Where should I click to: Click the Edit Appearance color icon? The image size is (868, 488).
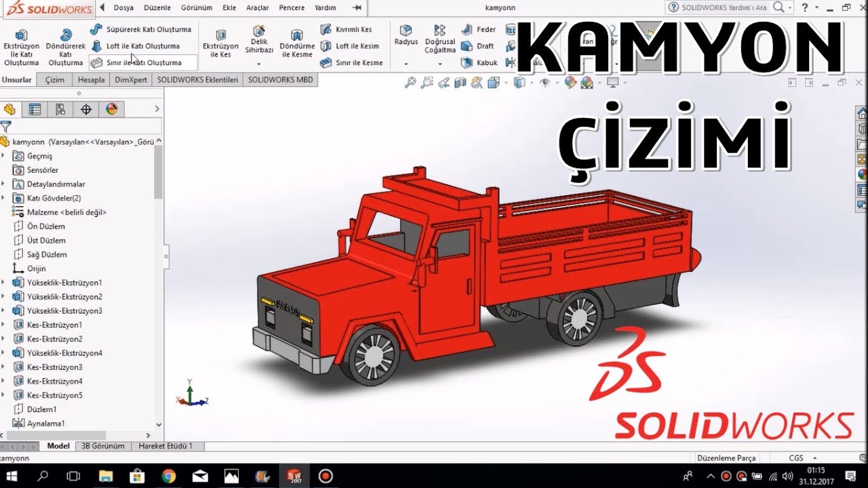570,83
